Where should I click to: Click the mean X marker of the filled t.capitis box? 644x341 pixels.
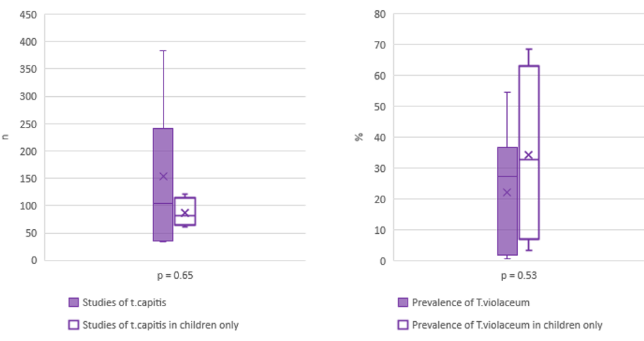point(163,176)
